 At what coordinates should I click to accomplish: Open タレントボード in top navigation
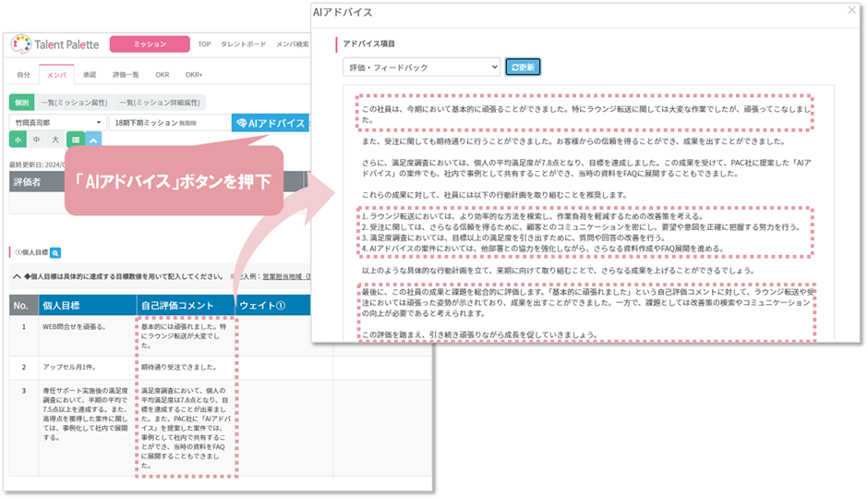coord(242,43)
